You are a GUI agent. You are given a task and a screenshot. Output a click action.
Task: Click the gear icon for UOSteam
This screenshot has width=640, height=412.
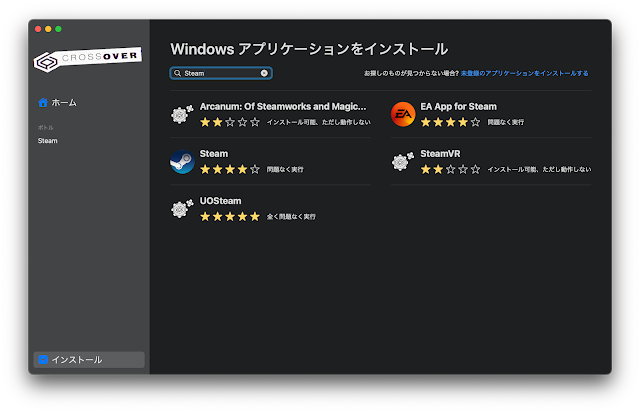click(x=182, y=209)
